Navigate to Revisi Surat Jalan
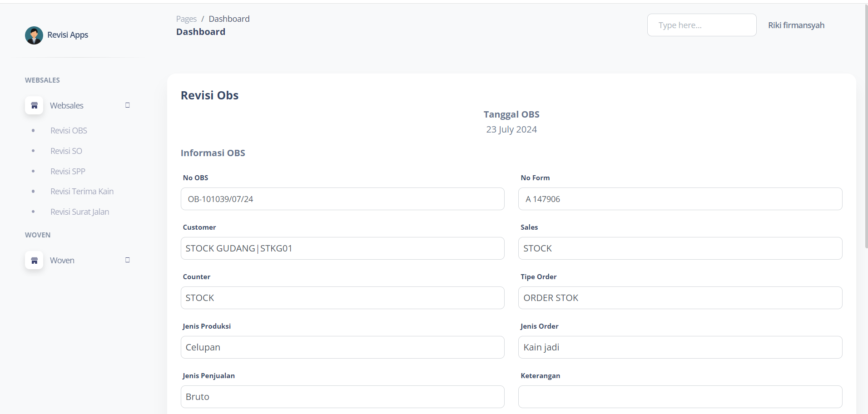868x414 pixels. 79,212
